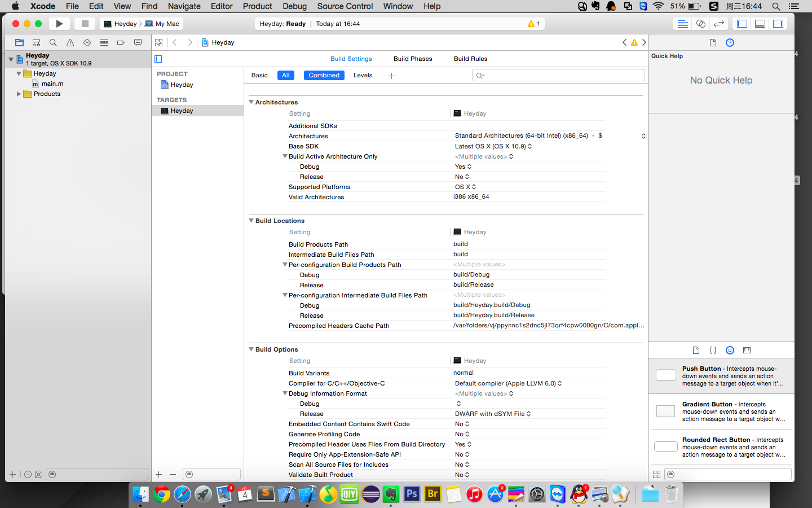Open the Architectures value popup
This screenshot has width=812, height=508.
click(550, 136)
